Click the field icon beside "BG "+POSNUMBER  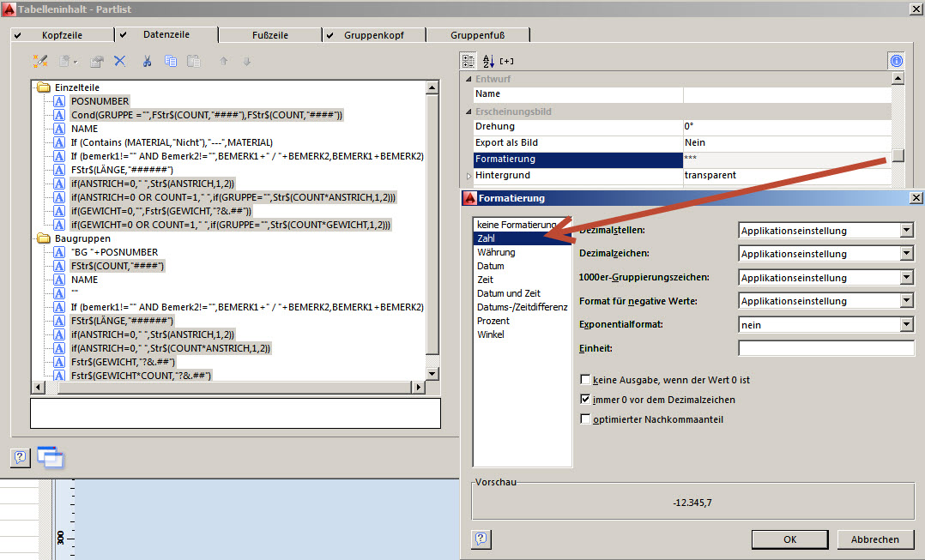59,252
